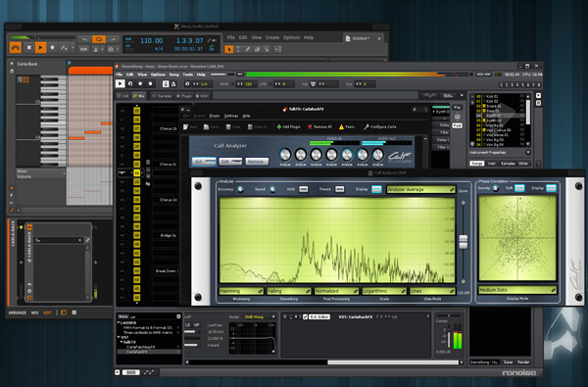
Task: Click Ext. Editor button in Renoise
Action: click(318, 317)
